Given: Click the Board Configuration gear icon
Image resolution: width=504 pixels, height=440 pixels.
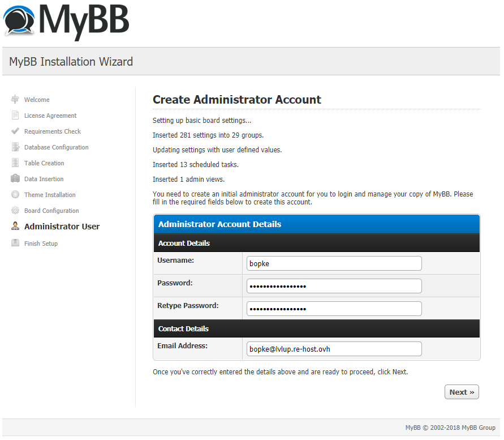Looking at the screenshot, I should (15, 211).
